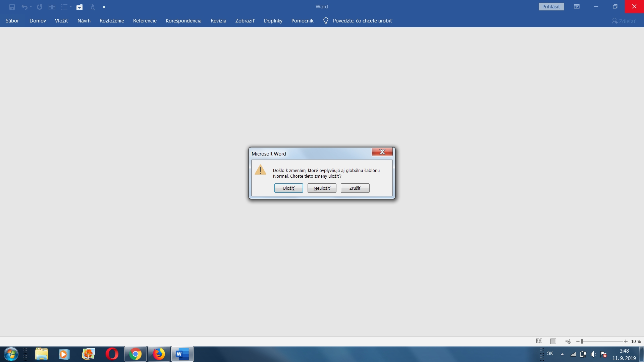Click the Undo arrow icon
644x362 pixels.
[x=24, y=7]
